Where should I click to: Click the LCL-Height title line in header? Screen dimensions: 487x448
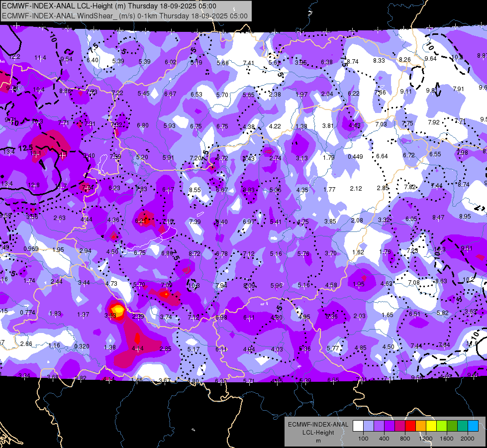(109, 6)
